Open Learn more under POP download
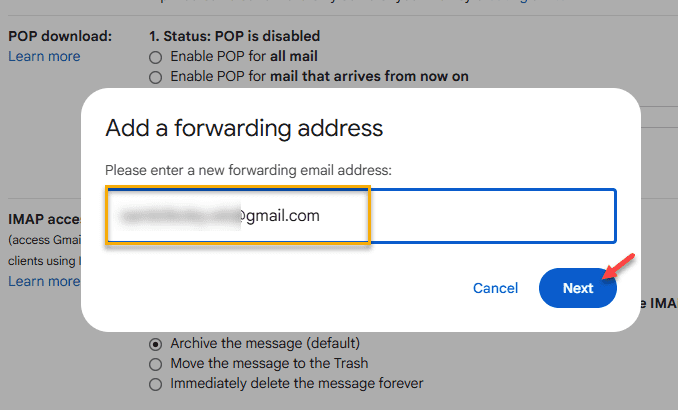678x410 pixels. click(44, 56)
